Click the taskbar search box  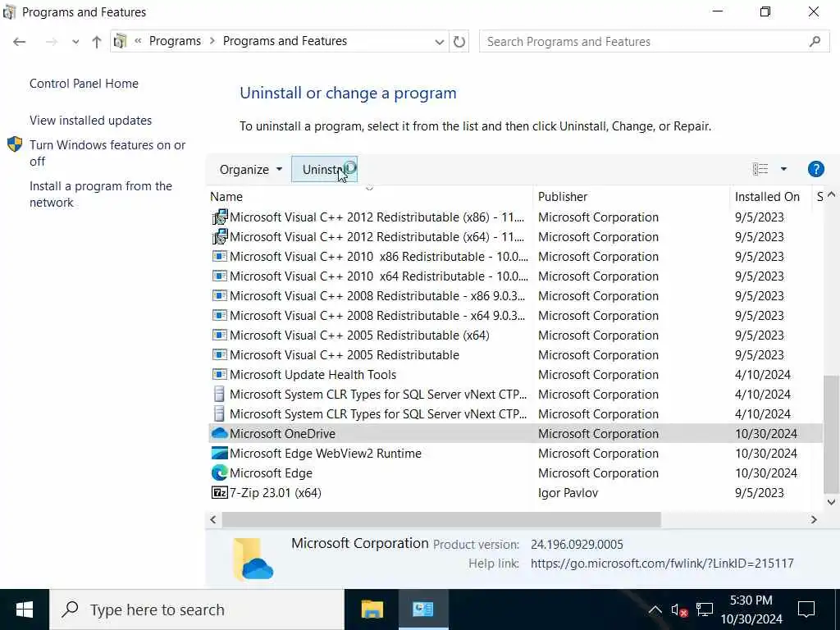coord(197,609)
